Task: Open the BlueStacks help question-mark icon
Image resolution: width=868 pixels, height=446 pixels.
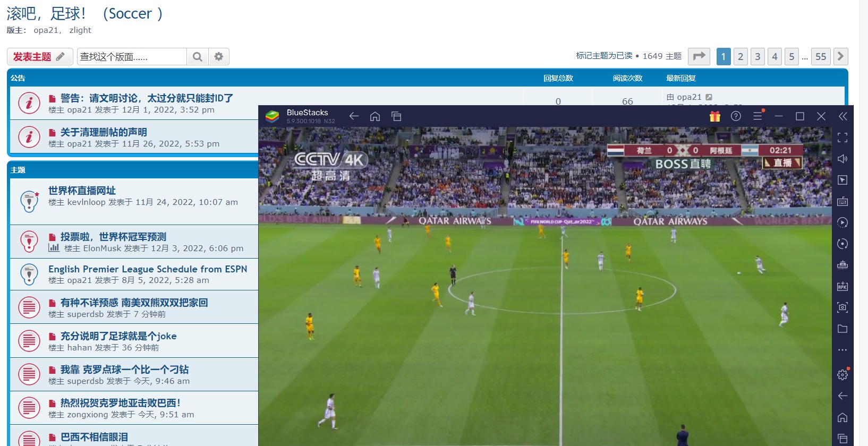Action: pos(736,116)
